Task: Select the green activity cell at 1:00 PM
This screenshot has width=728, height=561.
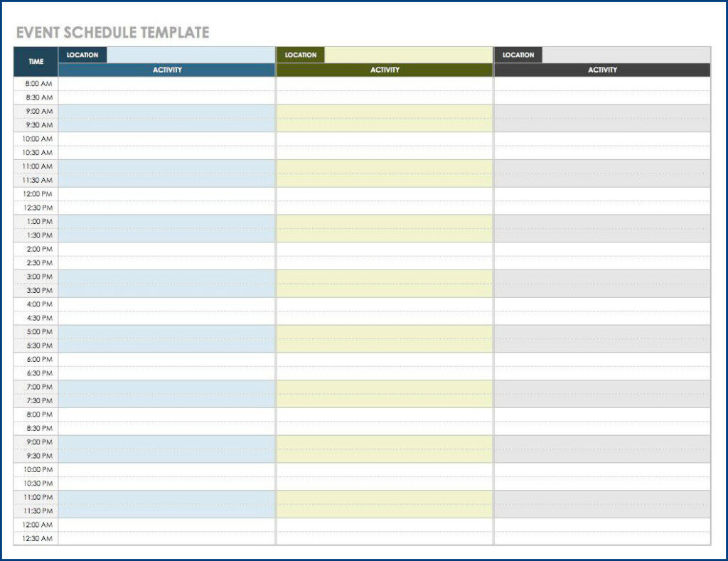Action: tap(385, 221)
